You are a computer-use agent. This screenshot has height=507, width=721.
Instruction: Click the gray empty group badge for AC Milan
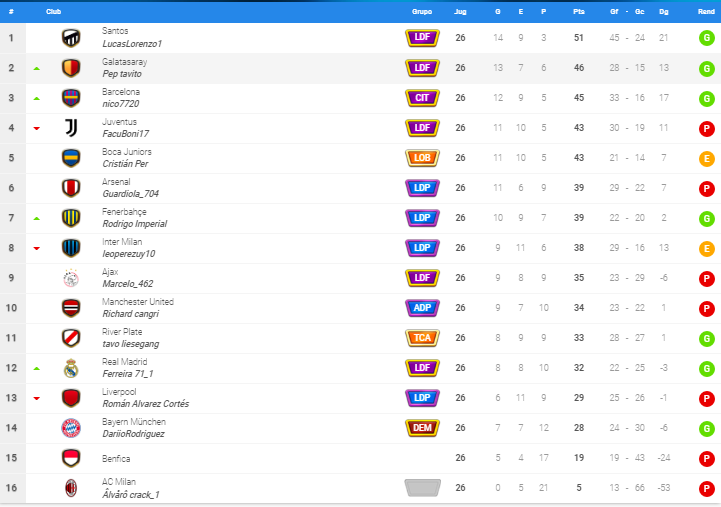click(422, 488)
